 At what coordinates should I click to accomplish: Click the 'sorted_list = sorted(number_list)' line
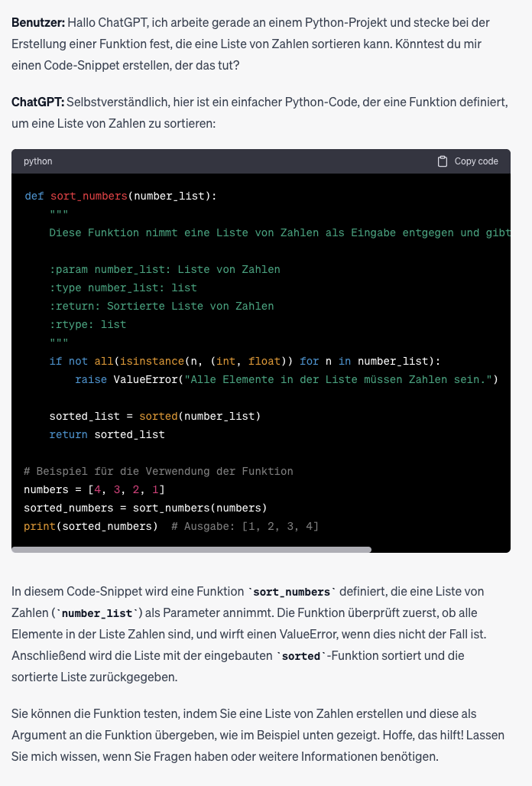(x=155, y=416)
